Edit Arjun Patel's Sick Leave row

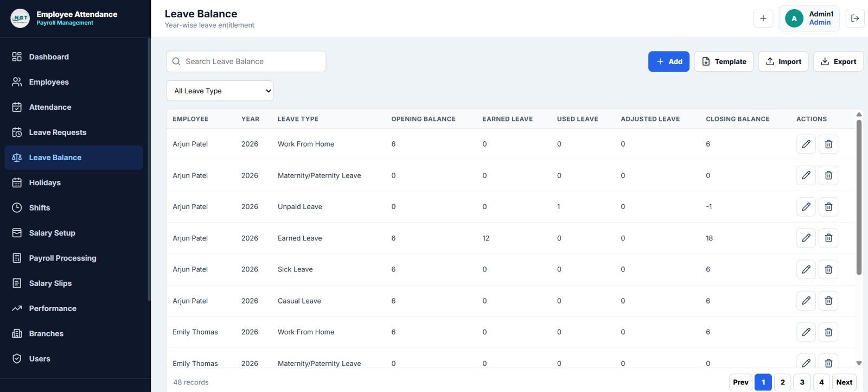click(806, 269)
